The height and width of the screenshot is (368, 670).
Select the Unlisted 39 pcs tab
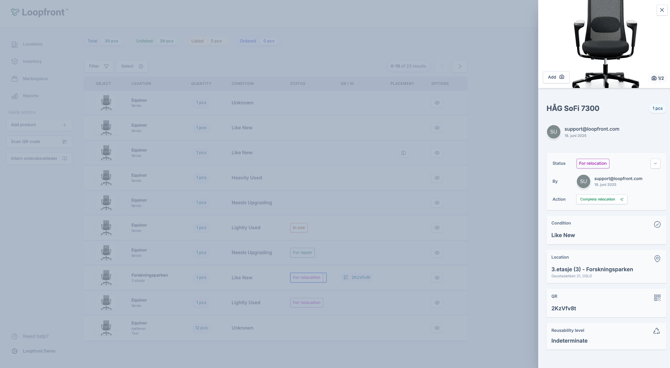click(155, 41)
